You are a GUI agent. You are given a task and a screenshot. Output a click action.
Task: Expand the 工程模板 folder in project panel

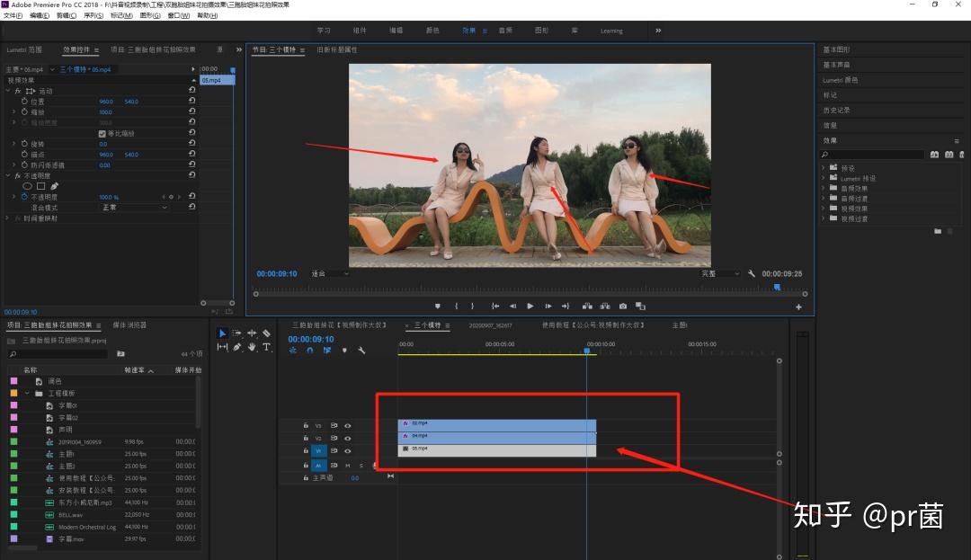[28, 394]
